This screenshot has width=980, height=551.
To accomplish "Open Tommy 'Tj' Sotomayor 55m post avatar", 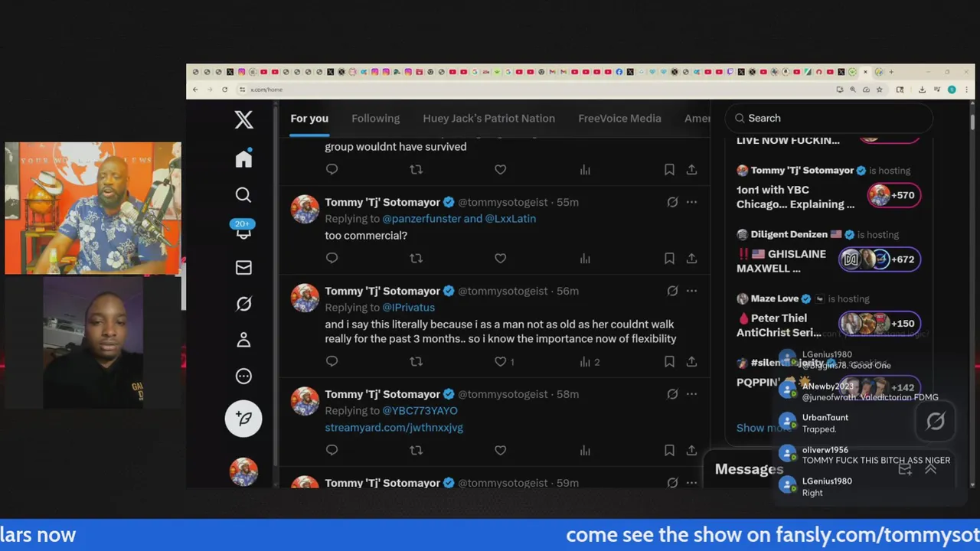I will coord(305,209).
